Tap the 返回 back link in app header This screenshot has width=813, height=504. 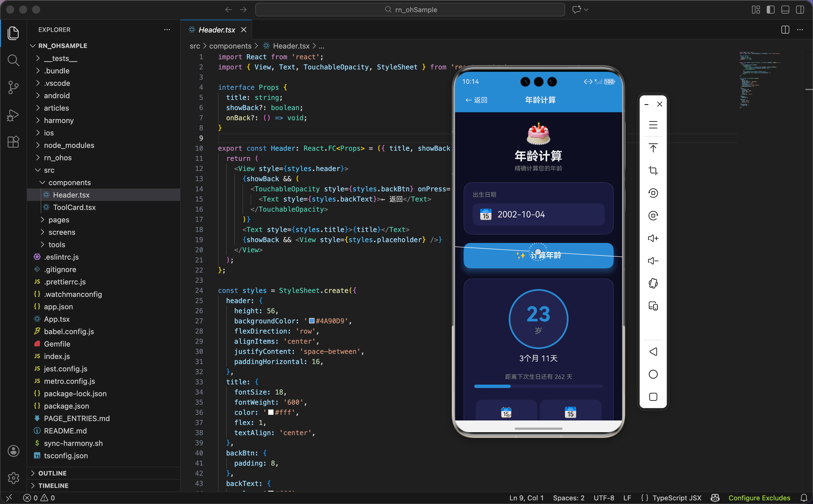tap(476, 100)
